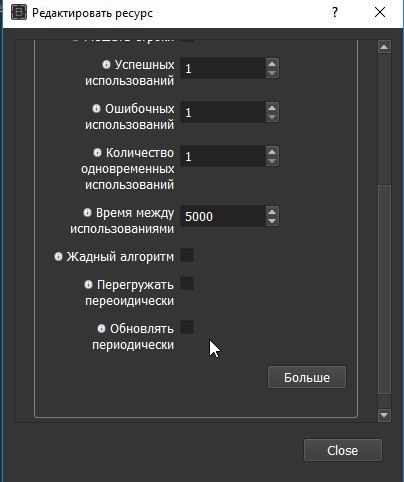This screenshot has width=404, height=482.
Task: Click the Close button
Action: [x=343, y=450]
